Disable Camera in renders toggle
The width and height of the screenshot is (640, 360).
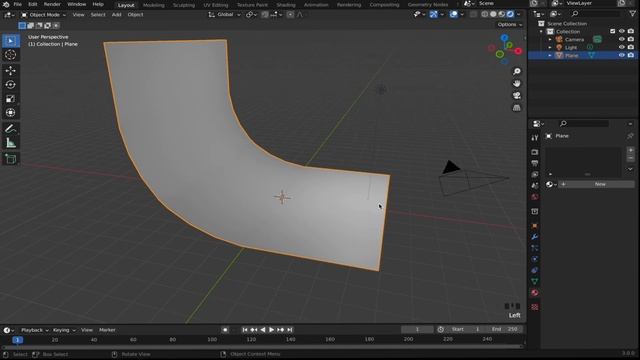[x=631, y=40]
